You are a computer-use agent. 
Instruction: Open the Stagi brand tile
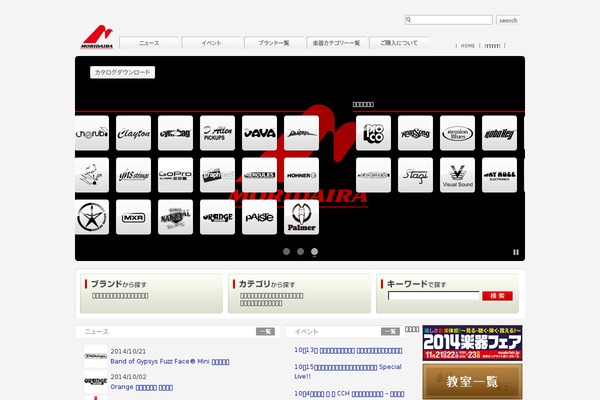[415, 175]
